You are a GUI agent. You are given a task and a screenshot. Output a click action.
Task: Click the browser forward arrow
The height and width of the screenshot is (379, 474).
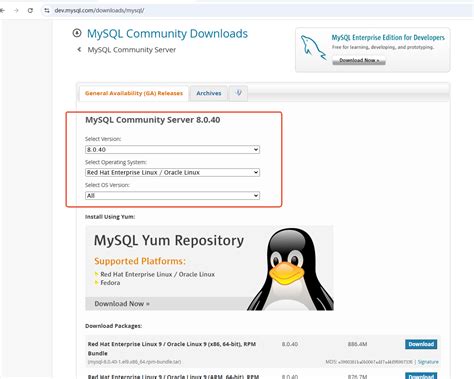tap(16, 10)
